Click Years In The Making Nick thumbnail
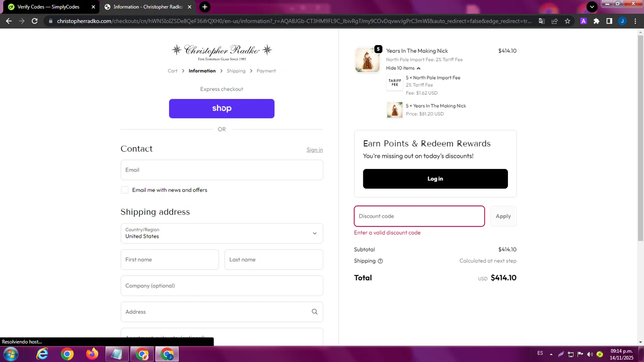 [x=368, y=60]
